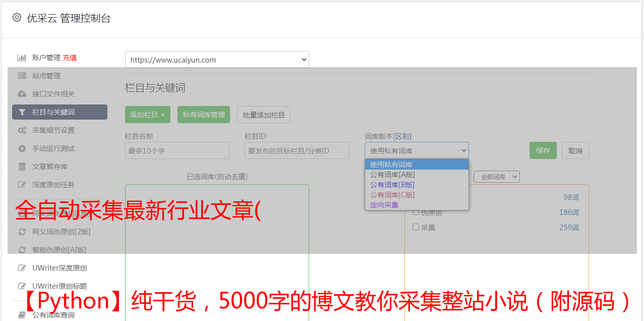Click the 186词 count

569,212
